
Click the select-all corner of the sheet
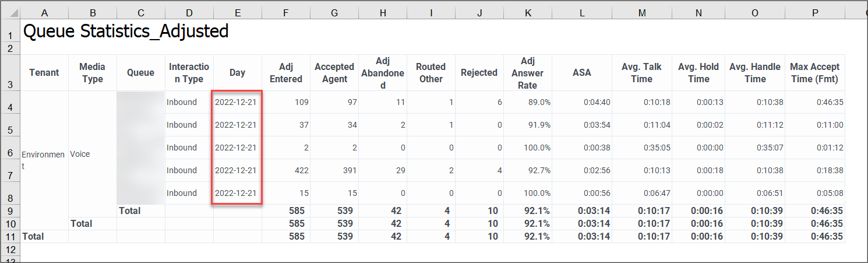point(10,12)
